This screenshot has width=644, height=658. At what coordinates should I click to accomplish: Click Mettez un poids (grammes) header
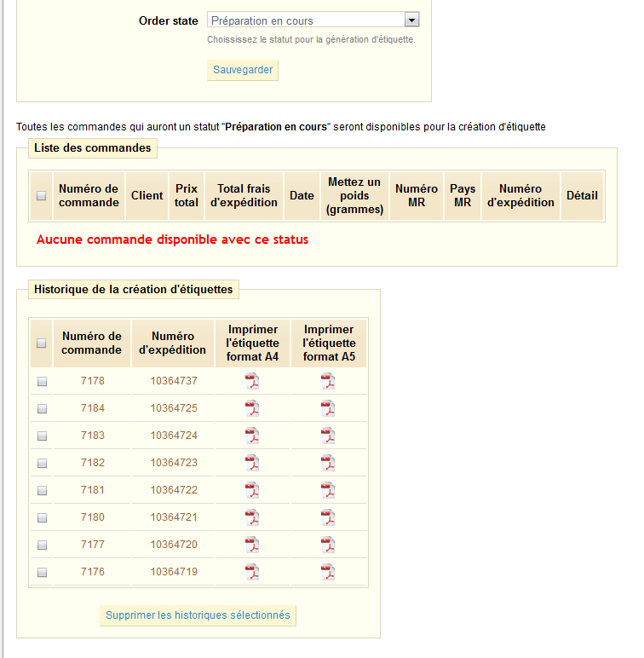[x=354, y=195]
